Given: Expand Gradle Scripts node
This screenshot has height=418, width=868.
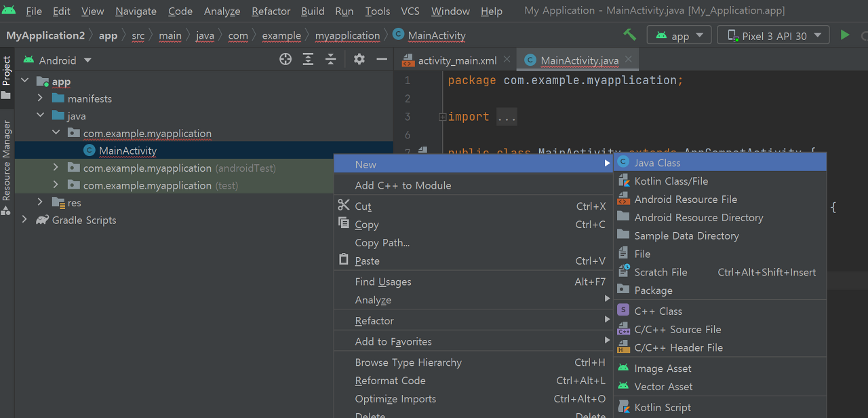Looking at the screenshot, I should coord(25,220).
